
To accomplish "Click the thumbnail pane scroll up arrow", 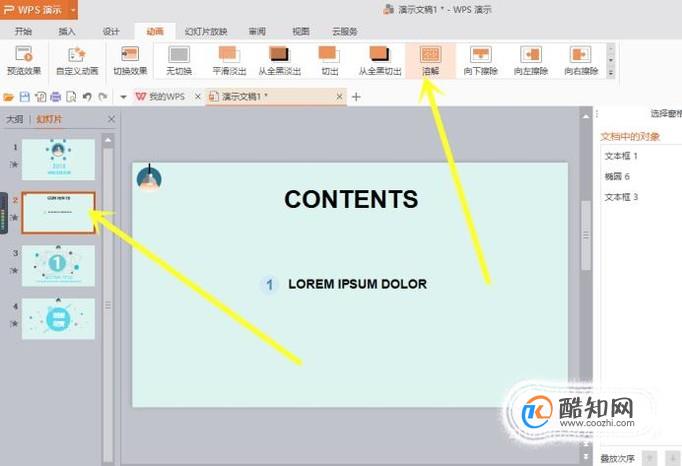I will pyautogui.click(x=108, y=140).
